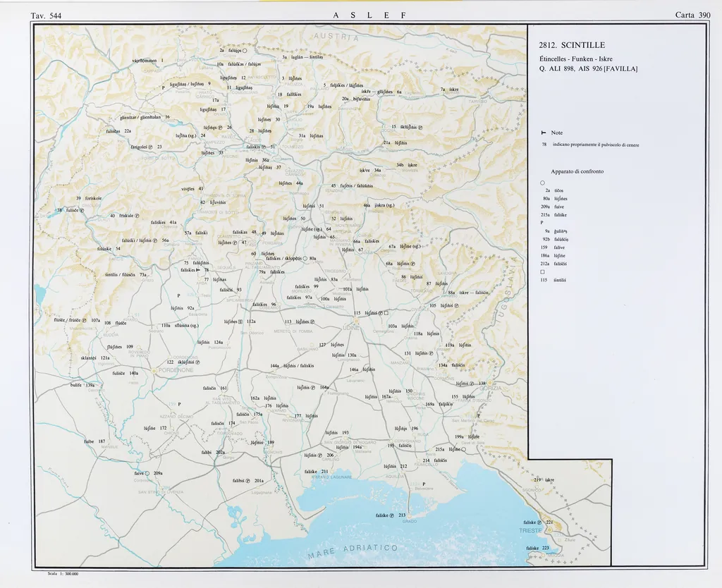Click the circled P beside point 213 at Grado
The height and width of the screenshot is (588, 722).
[x=393, y=515]
